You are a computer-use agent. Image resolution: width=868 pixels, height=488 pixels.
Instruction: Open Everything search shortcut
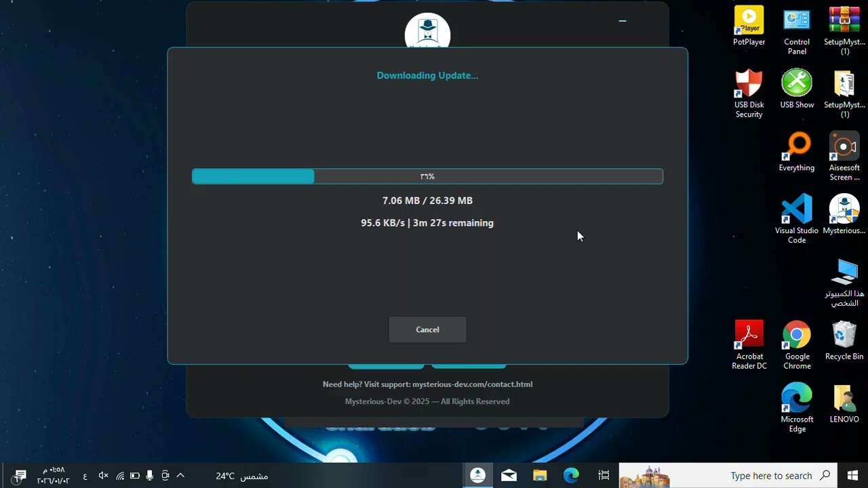click(x=797, y=152)
